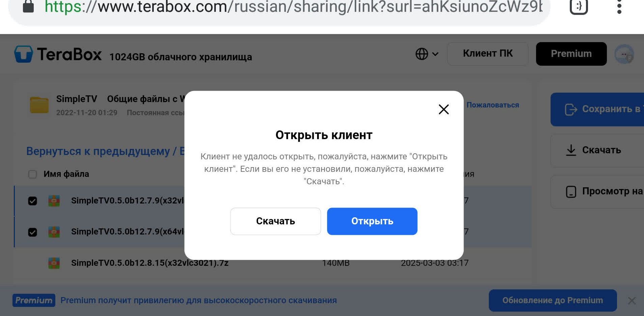Click 'Скачать' button in the dialog
Screen dimensions: 644x316
(275, 221)
